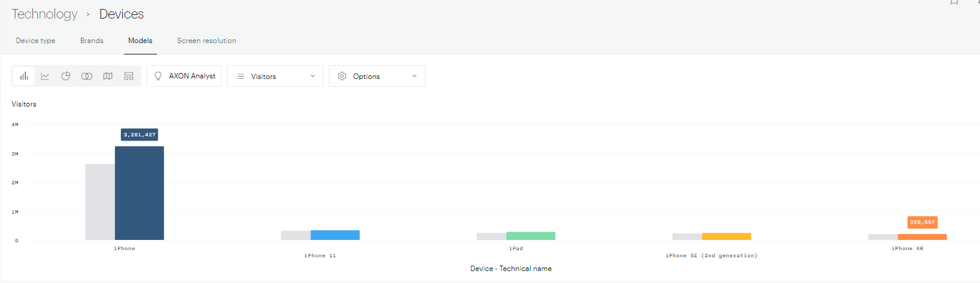This screenshot has height=283, width=980.
Task: Click the blue iPhone 11 bar
Action: point(335,235)
